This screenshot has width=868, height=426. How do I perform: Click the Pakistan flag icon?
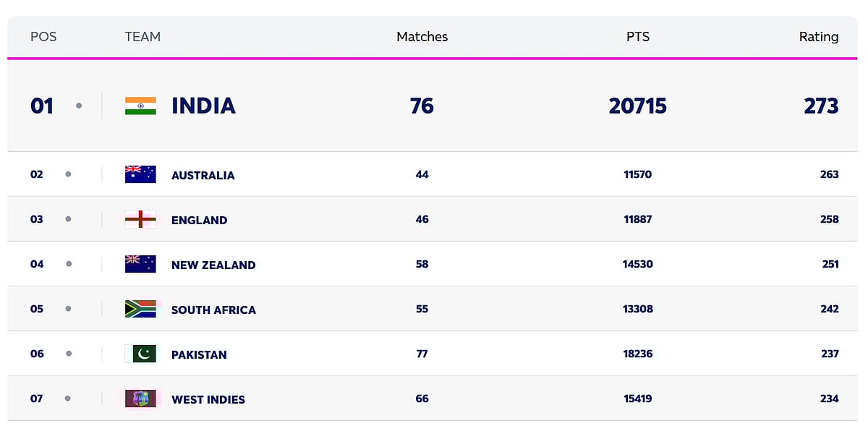click(x=140, y=354)
